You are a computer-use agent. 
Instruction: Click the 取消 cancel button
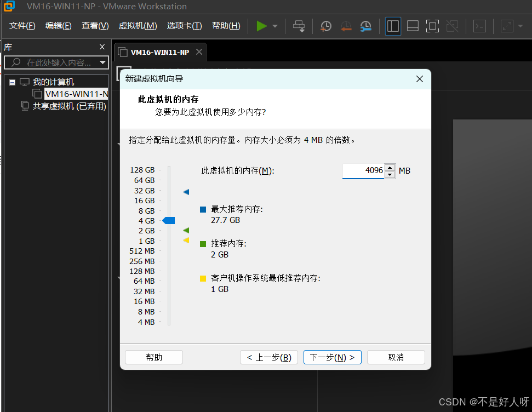[396, 357]
